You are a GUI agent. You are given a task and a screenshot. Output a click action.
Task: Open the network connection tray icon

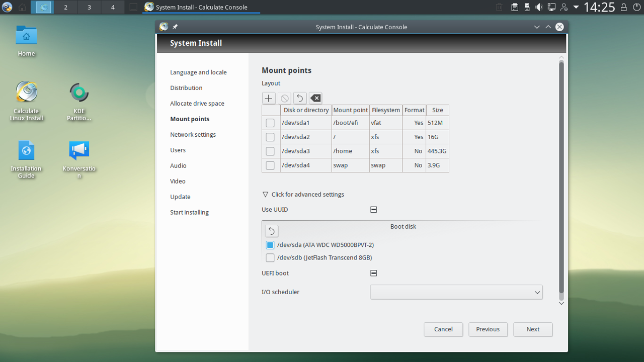click(x=551, y=7)
